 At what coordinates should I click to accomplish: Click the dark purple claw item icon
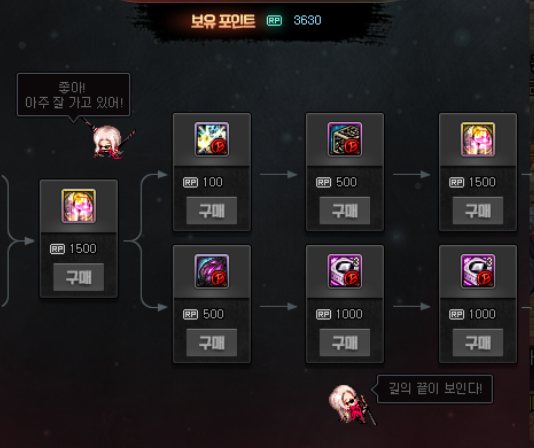211,271
